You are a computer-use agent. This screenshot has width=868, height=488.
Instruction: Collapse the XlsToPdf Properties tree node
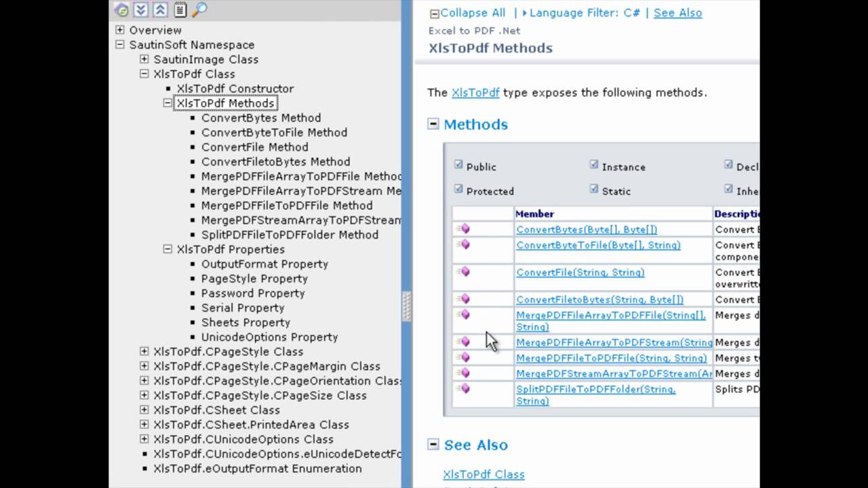(x=167, y=249)
